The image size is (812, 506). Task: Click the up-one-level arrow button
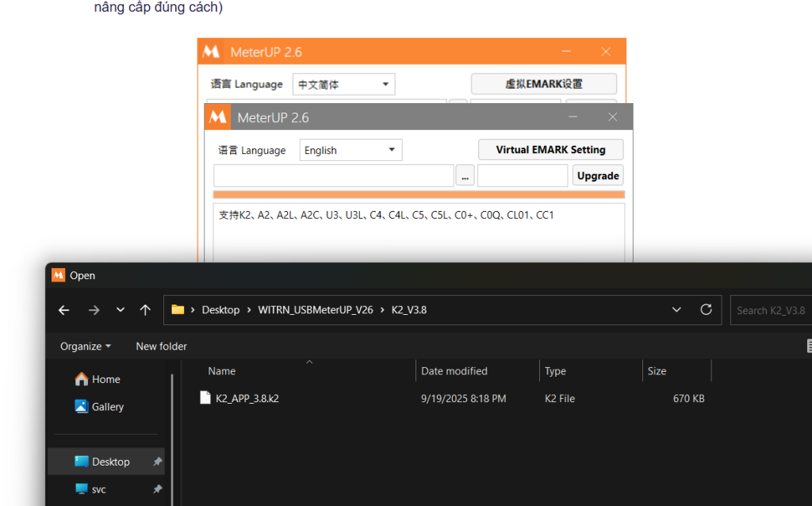point(145,310)
